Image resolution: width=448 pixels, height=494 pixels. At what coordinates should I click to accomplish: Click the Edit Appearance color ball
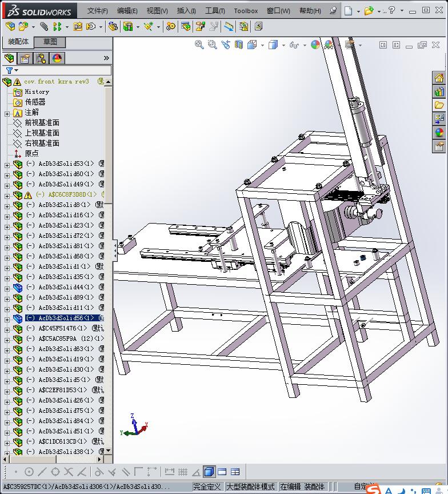tap(315, 45)
